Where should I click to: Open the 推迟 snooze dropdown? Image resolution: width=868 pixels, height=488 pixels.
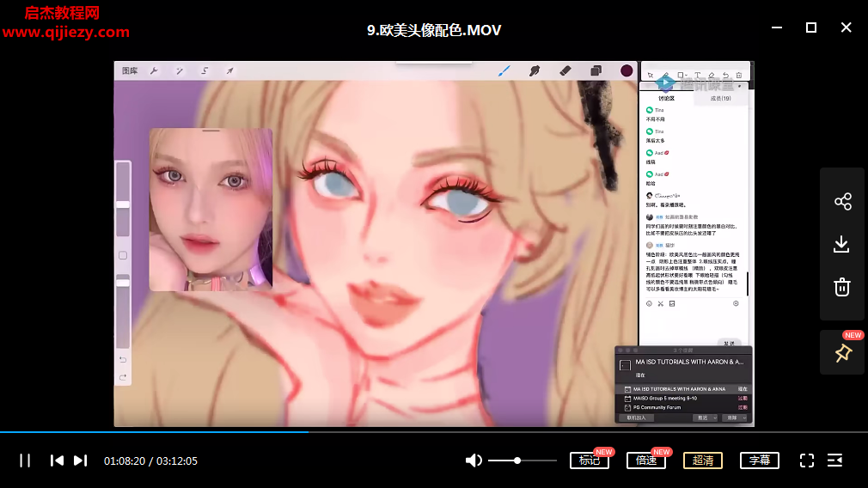point(706,418)
